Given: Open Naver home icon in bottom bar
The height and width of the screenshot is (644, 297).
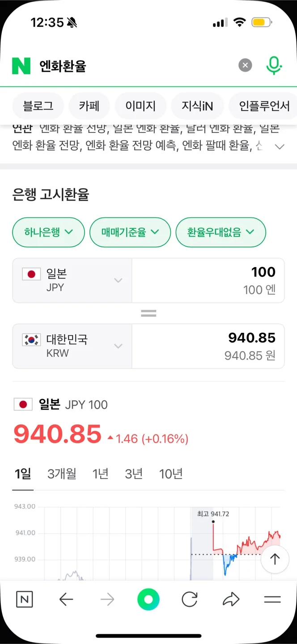Looking at the screenshot, I should click(25, 600).
